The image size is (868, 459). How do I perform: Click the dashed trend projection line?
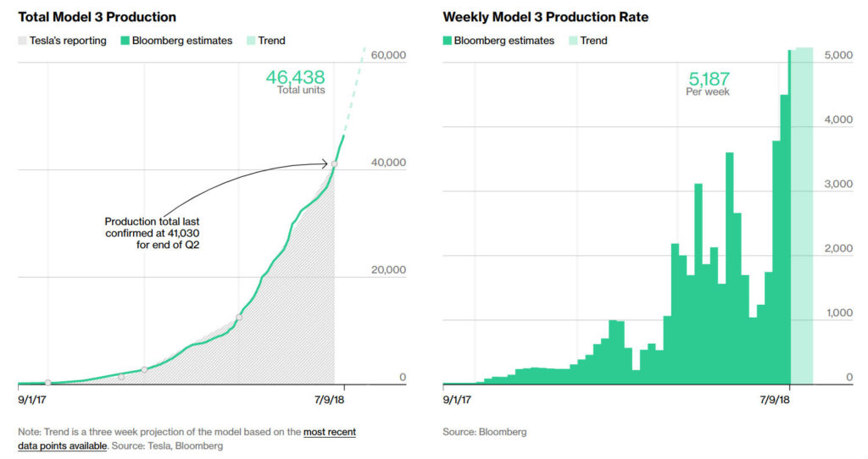pyautogui.click(x=355, y=91)
